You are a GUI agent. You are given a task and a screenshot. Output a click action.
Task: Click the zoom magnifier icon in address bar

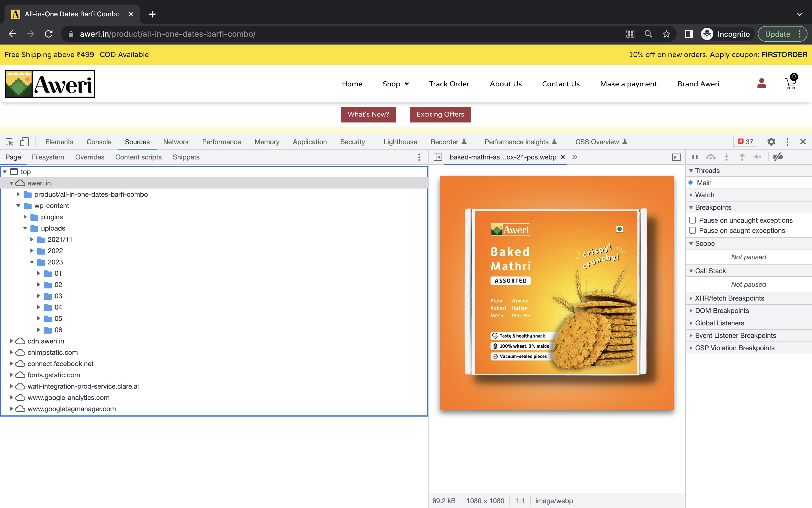pos(648,34)
